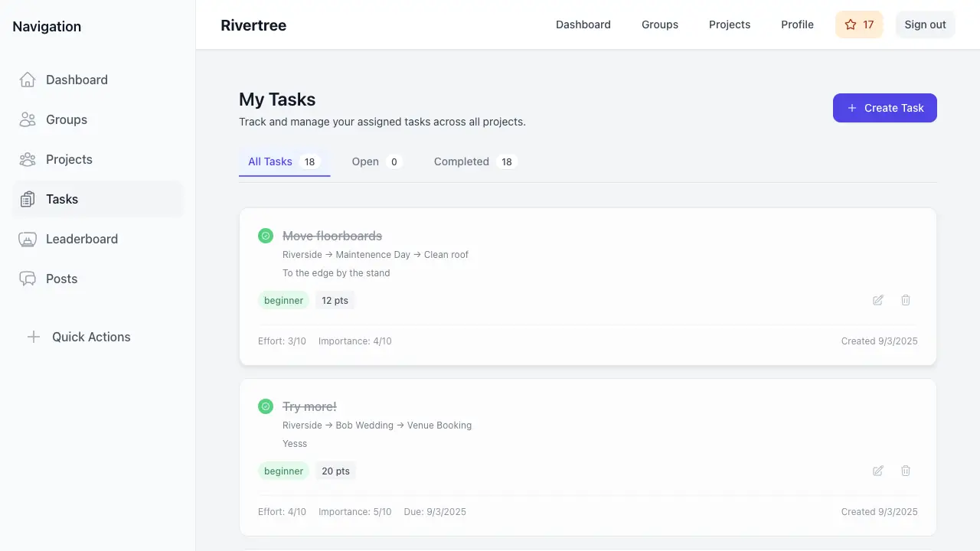Click 'To the edge by the stand' description

[336, 272]
